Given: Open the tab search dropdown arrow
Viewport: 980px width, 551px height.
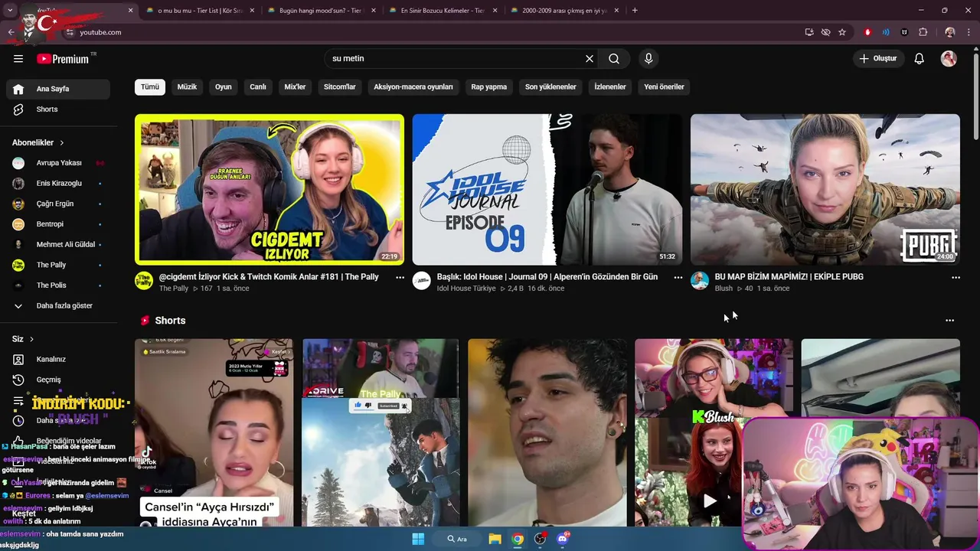Looking at the screenshot, I should [x=10, y=11].
